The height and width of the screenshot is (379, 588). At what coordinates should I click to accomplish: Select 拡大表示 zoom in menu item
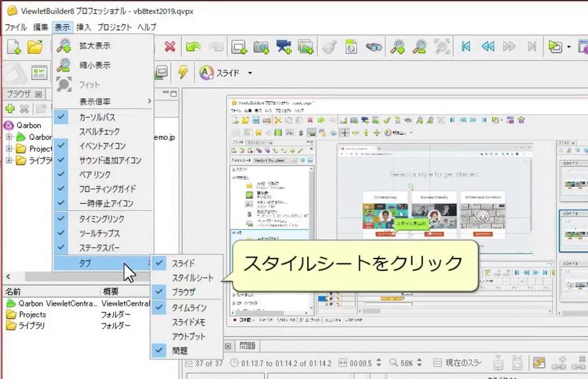click(103, 46)
